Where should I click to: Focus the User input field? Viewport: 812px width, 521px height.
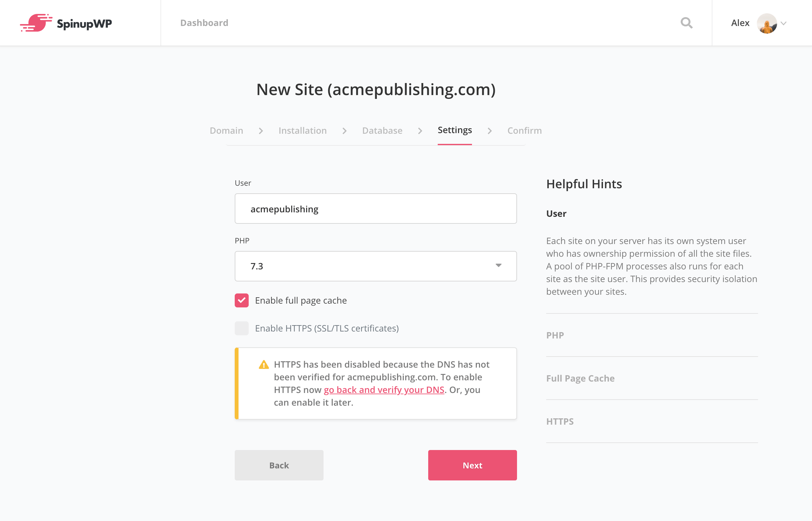[x=376, y=209]
